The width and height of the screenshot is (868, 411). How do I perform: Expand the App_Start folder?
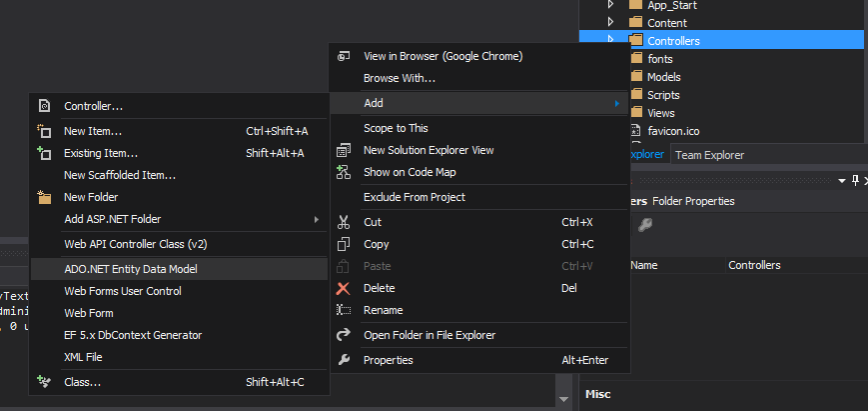point(611,5)
